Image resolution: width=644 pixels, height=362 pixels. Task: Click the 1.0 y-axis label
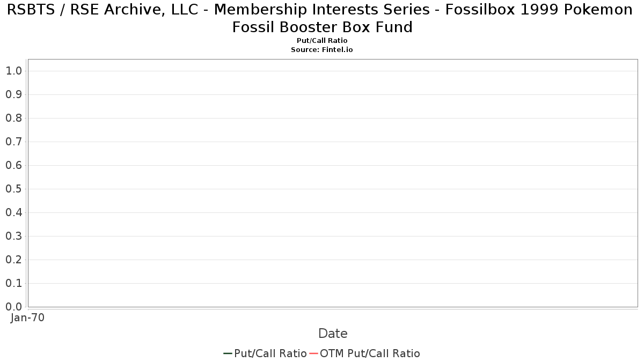click(13, 71)
